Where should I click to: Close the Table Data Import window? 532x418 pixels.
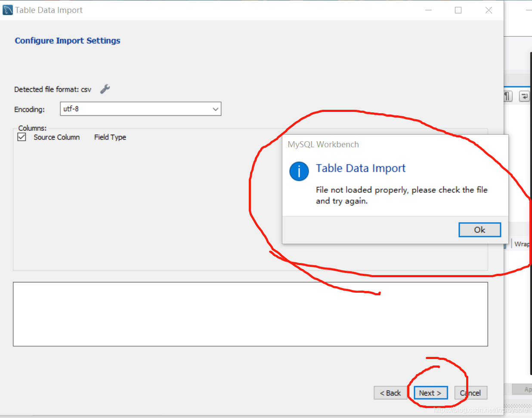[x=489, y=10]
